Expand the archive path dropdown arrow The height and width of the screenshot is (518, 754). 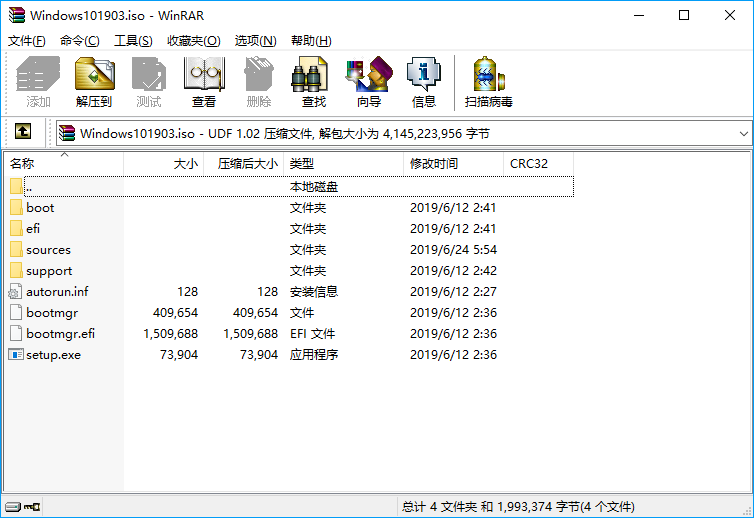[x=743, y=133]
